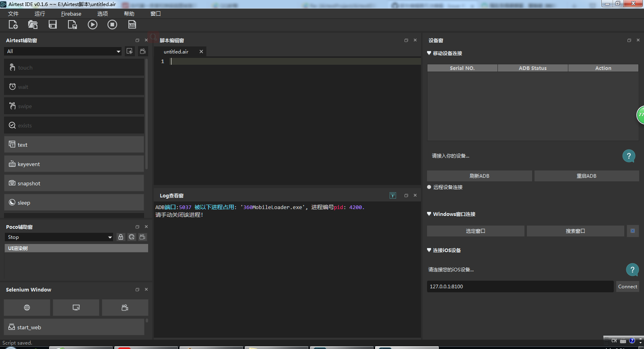644x349 pixels.
Task: Collapse the Windows窗口连接 section
Action: pos(429,214)
